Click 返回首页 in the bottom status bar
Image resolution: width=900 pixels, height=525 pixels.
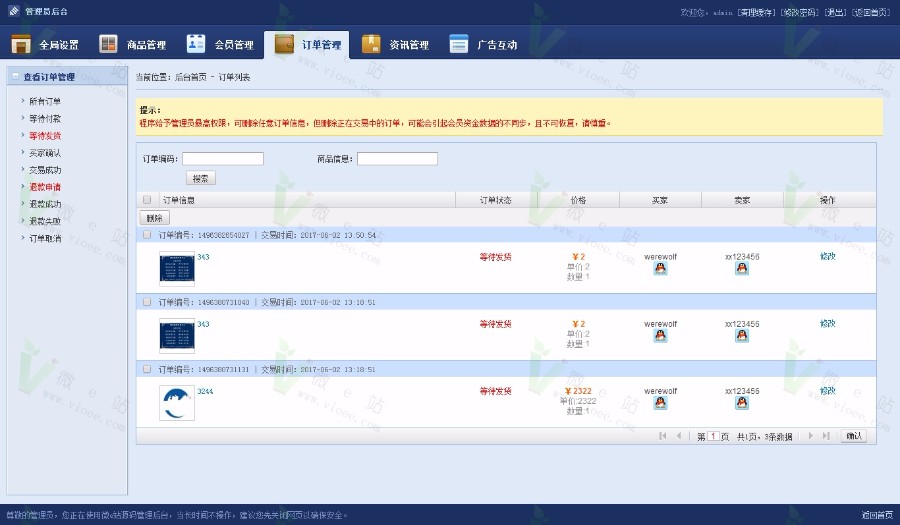(x=877, y=515)
